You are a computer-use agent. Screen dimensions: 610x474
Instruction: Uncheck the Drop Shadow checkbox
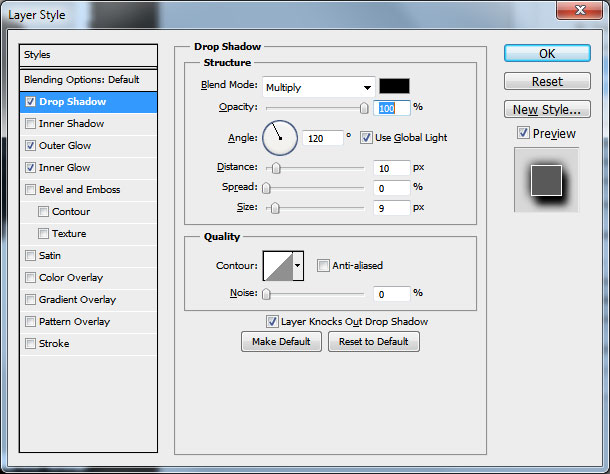click(x=30, y=102)
